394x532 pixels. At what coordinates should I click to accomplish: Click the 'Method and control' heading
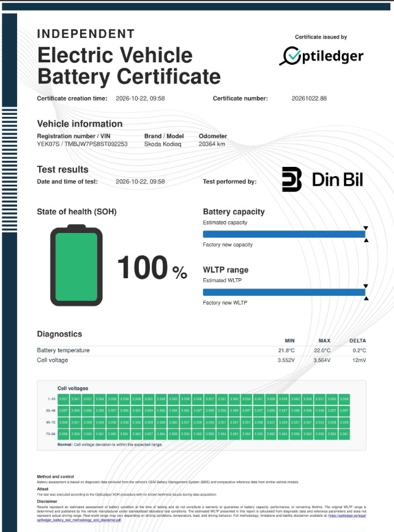pyautogui.click(x=55, y=477)
